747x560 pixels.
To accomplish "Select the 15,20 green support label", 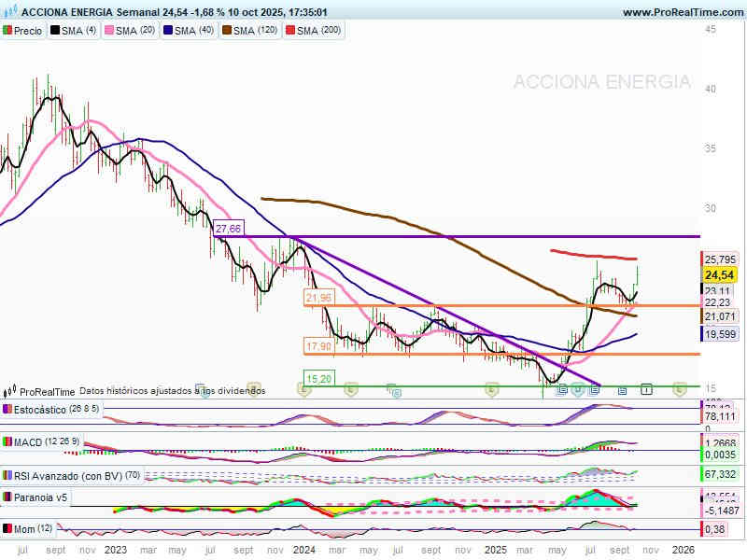I will coord(317,379).
